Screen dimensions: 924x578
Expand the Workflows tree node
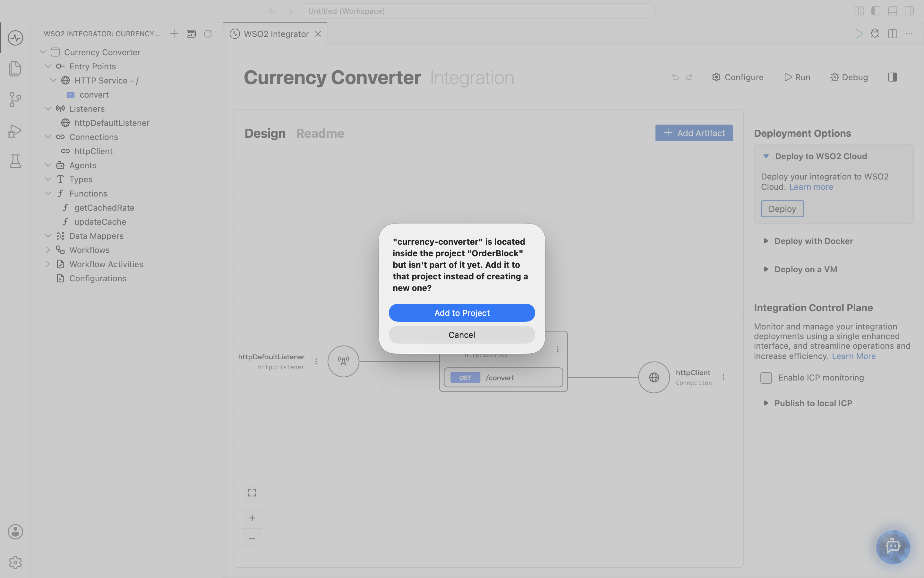coord(48,250)
